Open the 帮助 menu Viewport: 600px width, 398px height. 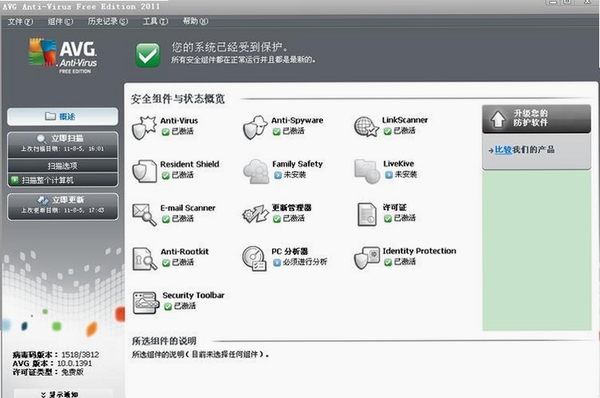click(x=196, y=21)
